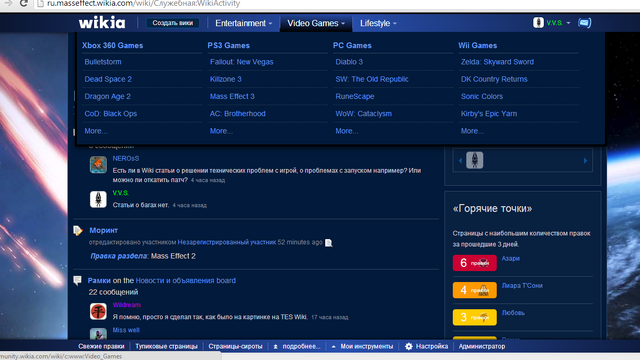Select Mass Effect 3
Image resolution: width=640 pixels, height=360 pixels.
tap(232, 96)
